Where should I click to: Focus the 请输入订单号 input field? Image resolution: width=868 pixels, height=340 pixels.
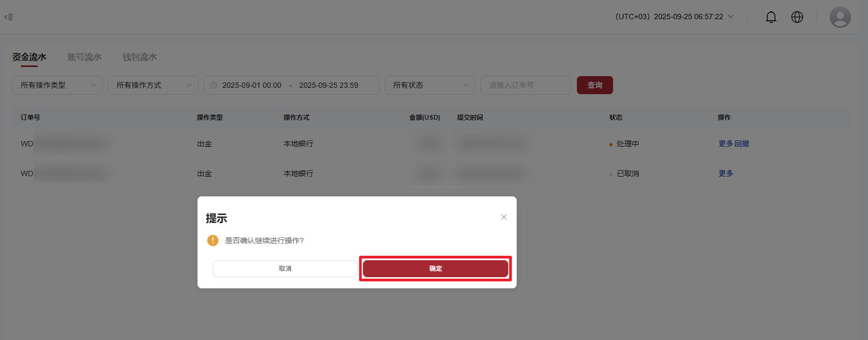(526, 85)
